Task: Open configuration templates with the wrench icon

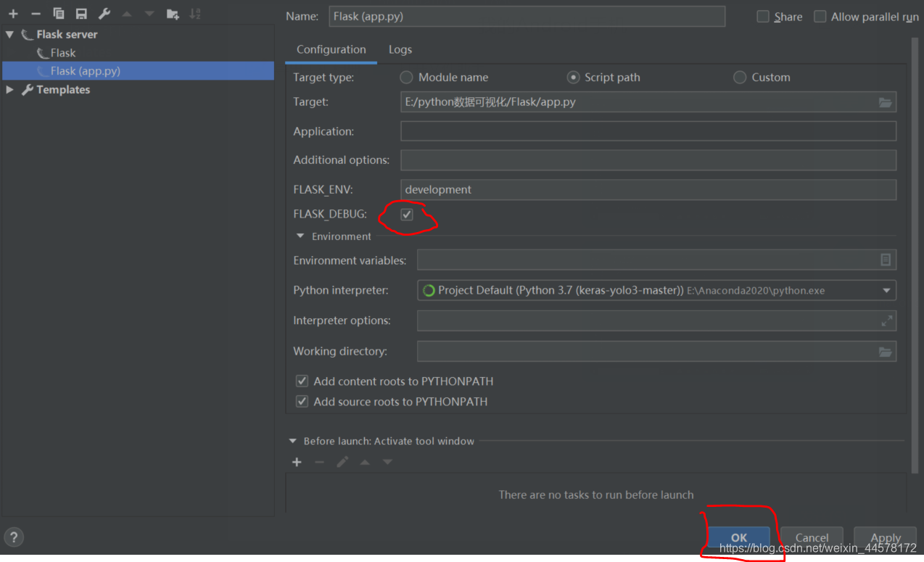Action: 103,13
